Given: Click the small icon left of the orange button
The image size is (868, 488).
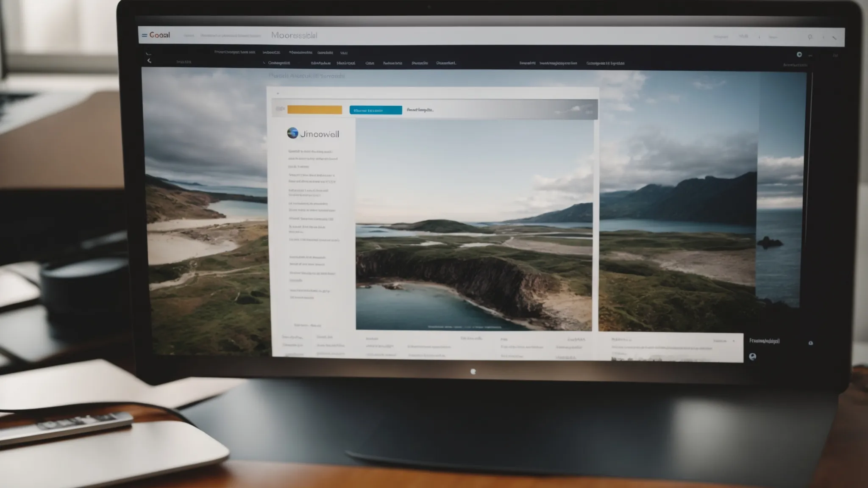Looking at the screenshot, I should click(x=280, y=109).
